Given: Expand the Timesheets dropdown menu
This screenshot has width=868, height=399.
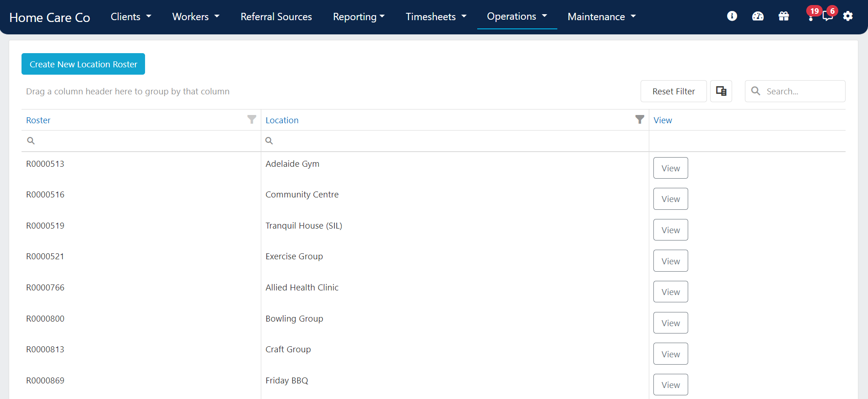Looking at the screenshot, I should pyautogui.click(x=436, y=16).
